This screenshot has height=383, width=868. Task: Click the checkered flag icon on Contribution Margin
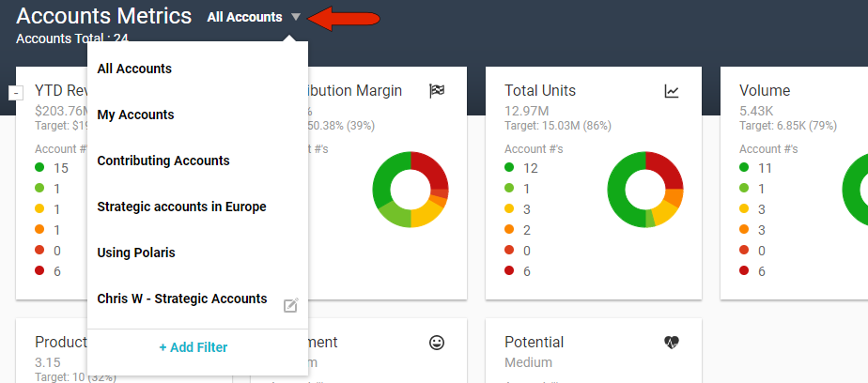click(x=437, y=91)
